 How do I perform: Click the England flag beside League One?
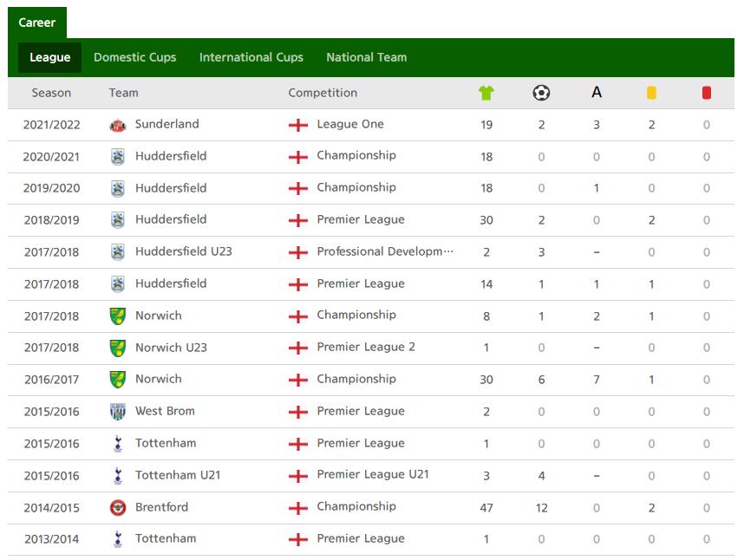click(298, 125)
